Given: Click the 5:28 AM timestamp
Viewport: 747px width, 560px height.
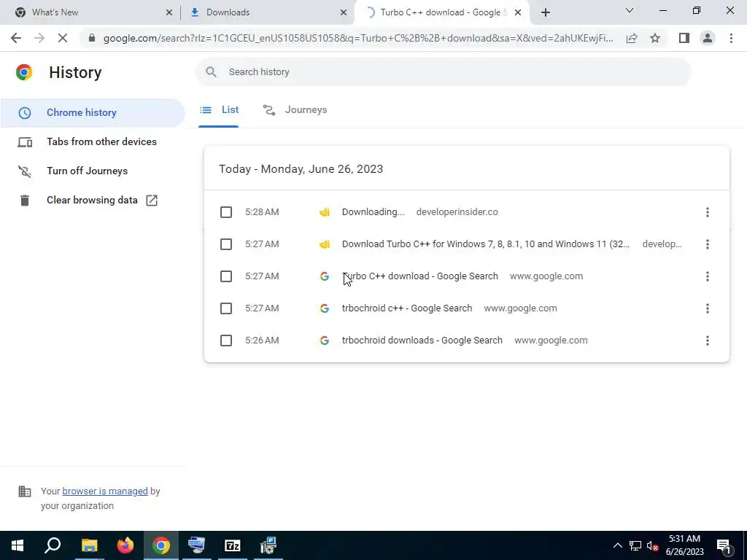Looking at the screenshot, I should coord(262,212).
